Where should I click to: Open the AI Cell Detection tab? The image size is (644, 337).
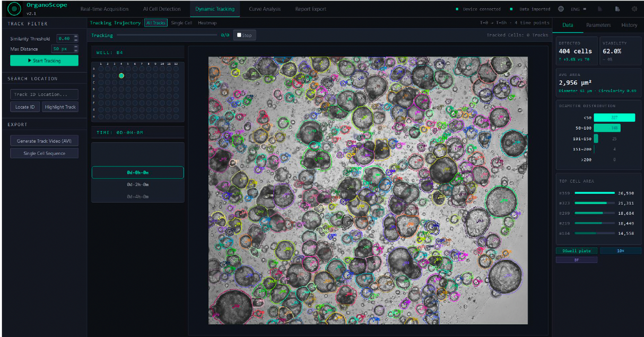click(162, 9)
